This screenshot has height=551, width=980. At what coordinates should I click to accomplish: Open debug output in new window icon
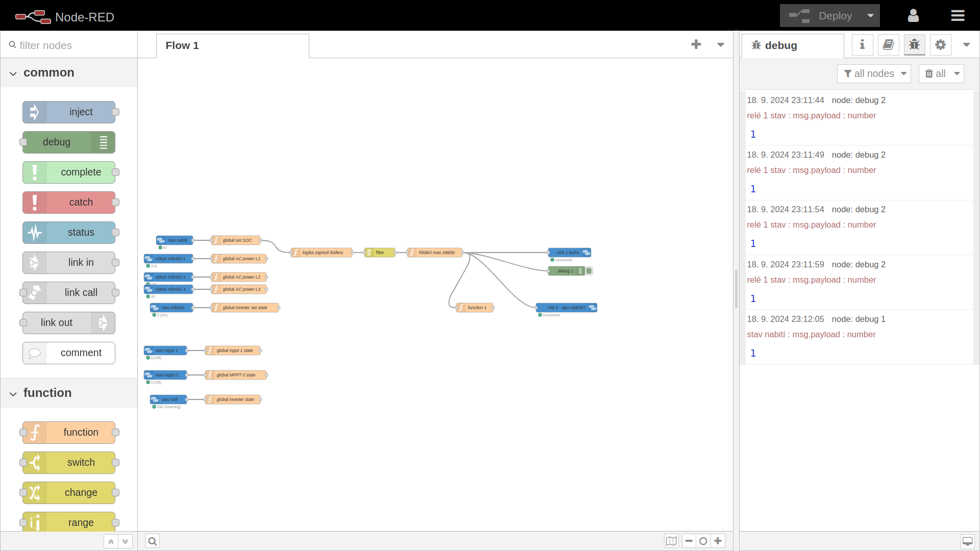coord(967,541)
